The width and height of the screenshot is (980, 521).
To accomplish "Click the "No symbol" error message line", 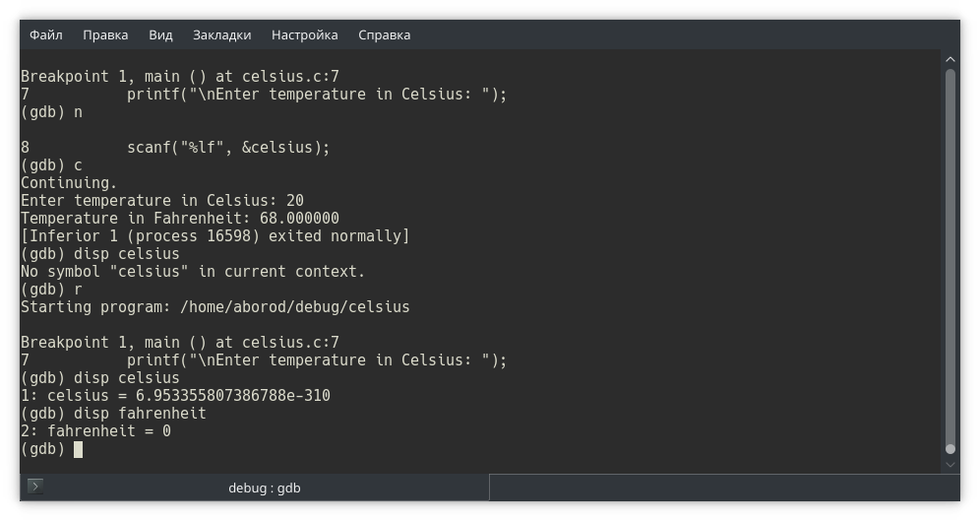I will coord(192,272).
